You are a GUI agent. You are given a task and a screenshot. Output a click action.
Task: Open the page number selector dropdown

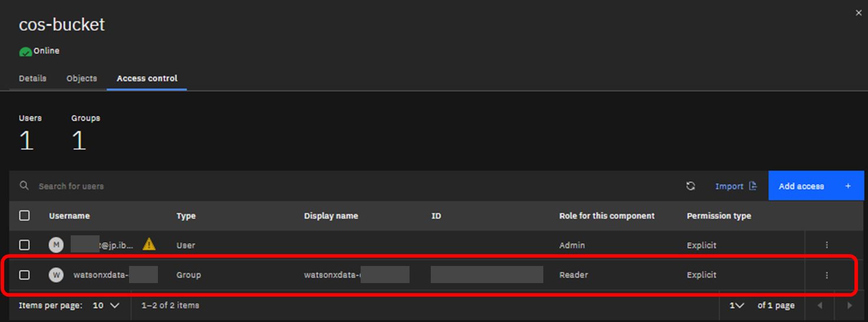point(737,305)
